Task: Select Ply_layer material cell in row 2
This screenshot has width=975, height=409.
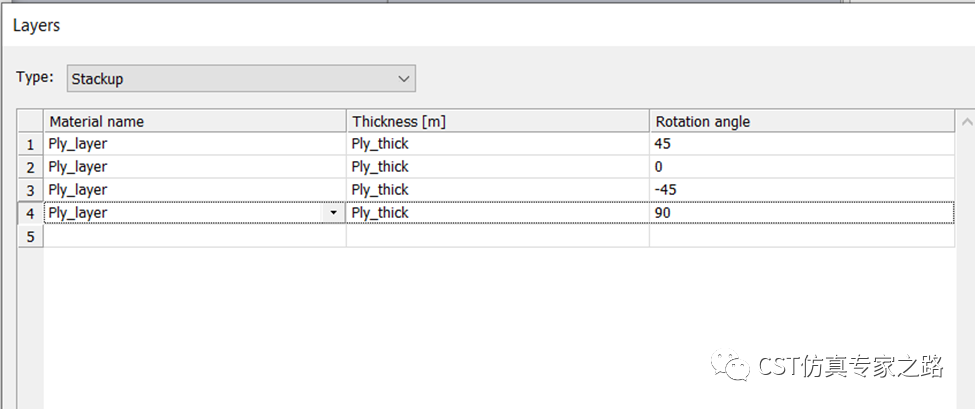Action: [x=195, y=167]
